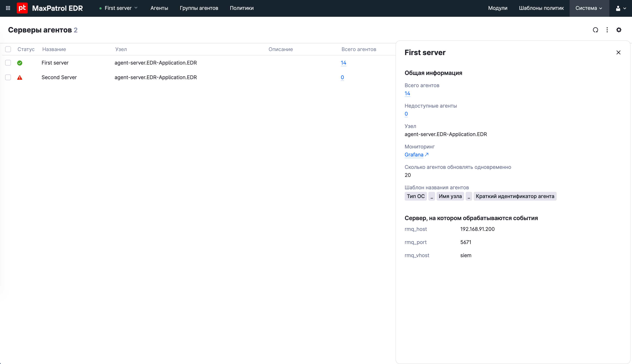Expand the user account dropdown
The height and width of the screenshot is (364, 632).
[621, 8]
